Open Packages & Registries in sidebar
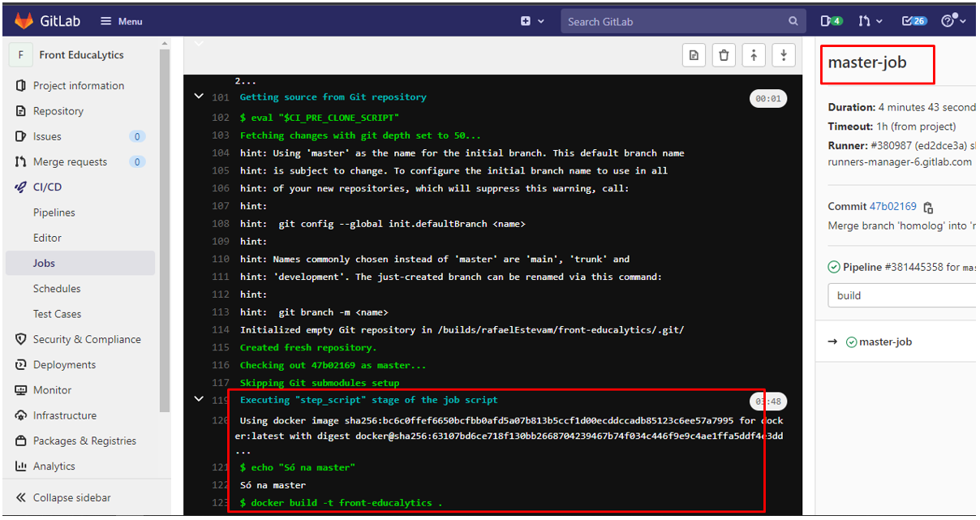 [84, 440]
